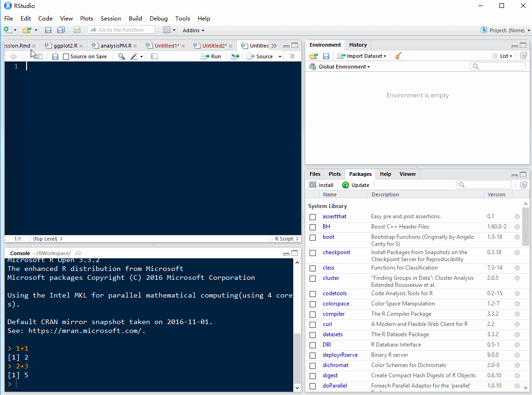Refresh the Environment pane
Viewport: 532px width, 395px height.
(524, 55)
